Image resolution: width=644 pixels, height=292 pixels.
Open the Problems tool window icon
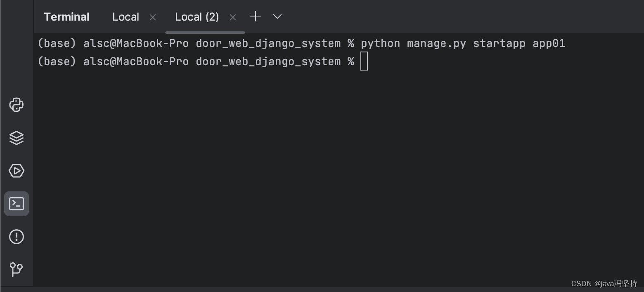17,237
